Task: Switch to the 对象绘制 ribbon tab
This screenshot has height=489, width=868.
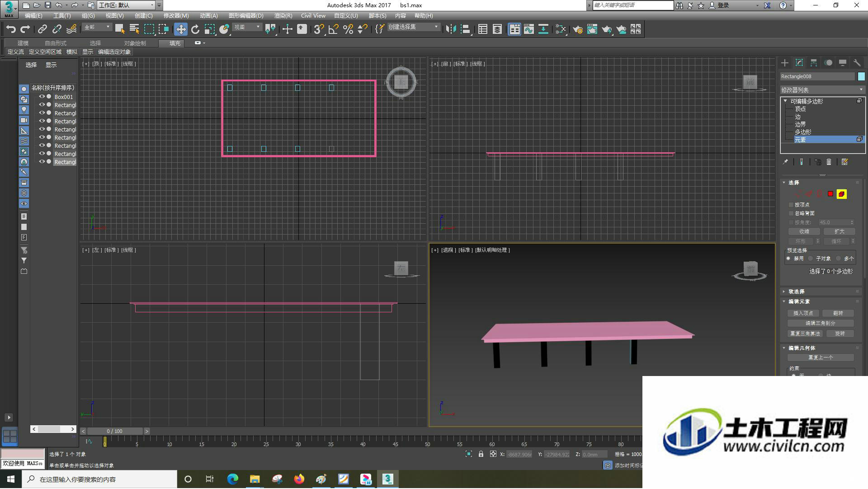Action: pyautogui.click(x=135, y=43)
